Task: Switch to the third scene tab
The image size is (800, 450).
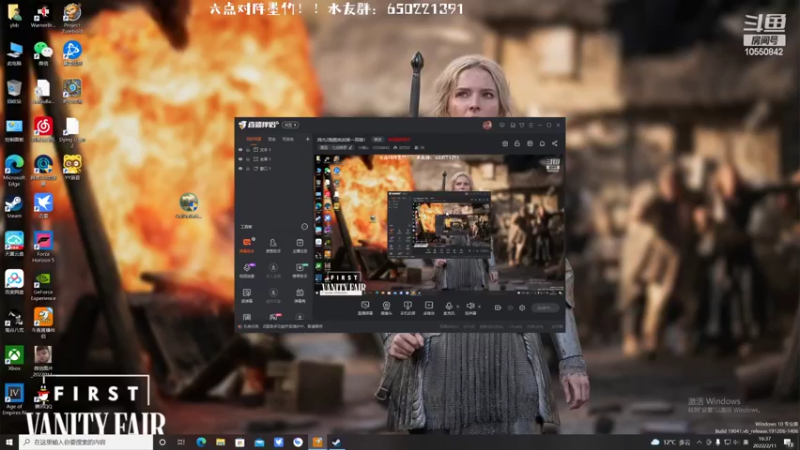Action: tap(288, 139)
